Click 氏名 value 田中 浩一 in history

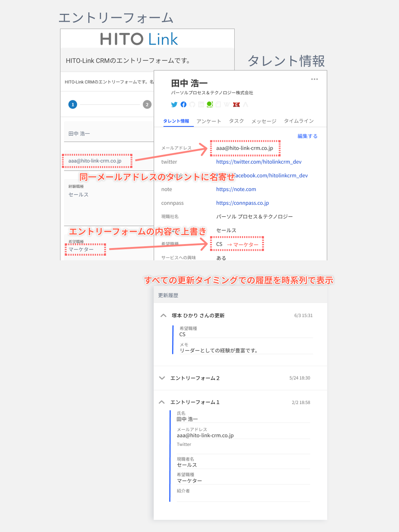coord(187,419)
